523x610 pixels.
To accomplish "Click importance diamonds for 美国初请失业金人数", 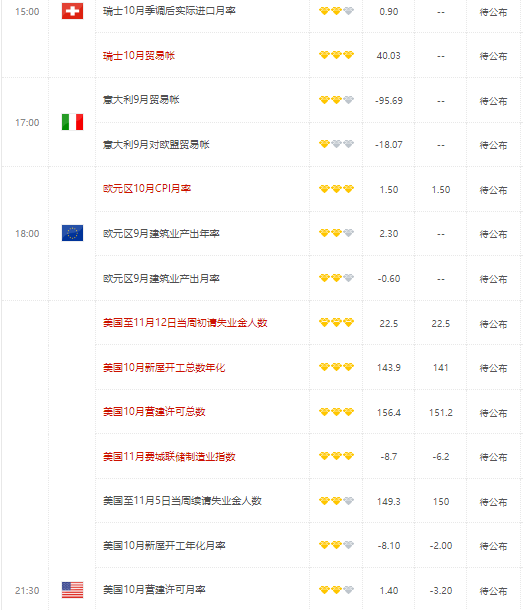I will pyautogui.click(x=336, y=322).
